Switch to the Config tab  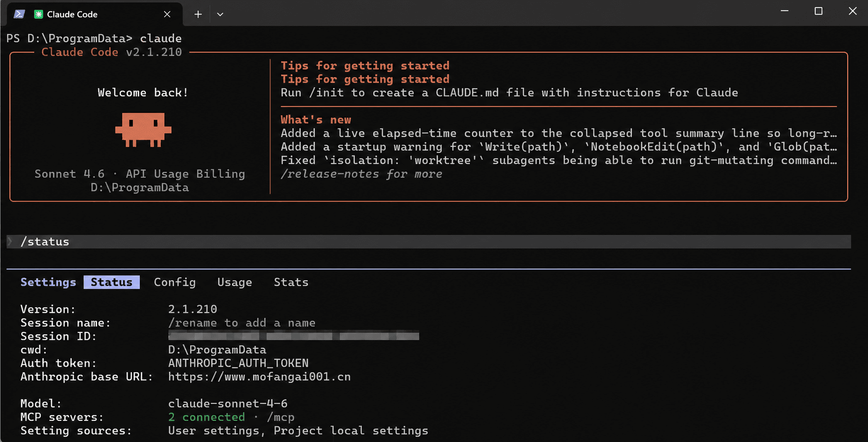(175, 282)
